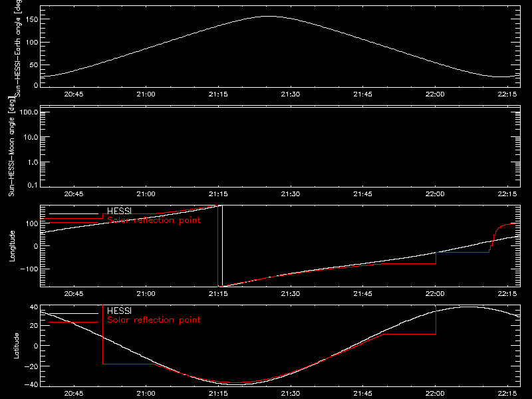Choose 21:30 label under Longitude plot
This screenshot has width=532, height=399.
coord(291,294)
